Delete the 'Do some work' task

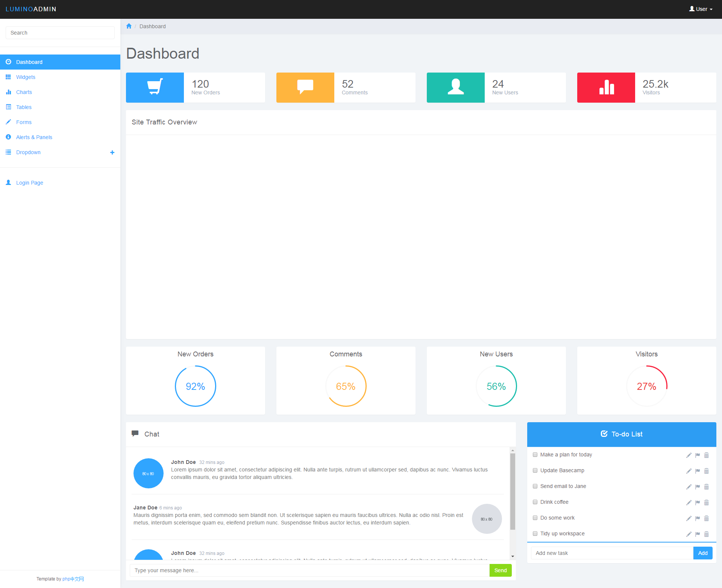tap(707, 518)
